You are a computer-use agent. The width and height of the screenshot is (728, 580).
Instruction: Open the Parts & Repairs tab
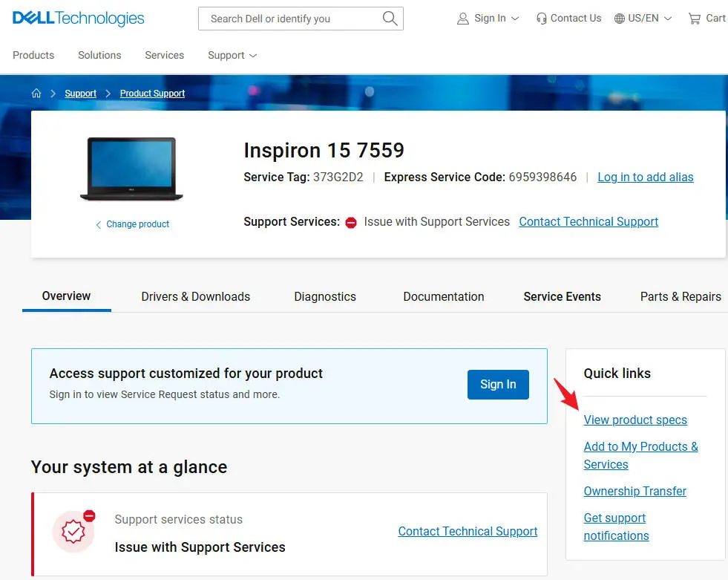click(681, 296)
